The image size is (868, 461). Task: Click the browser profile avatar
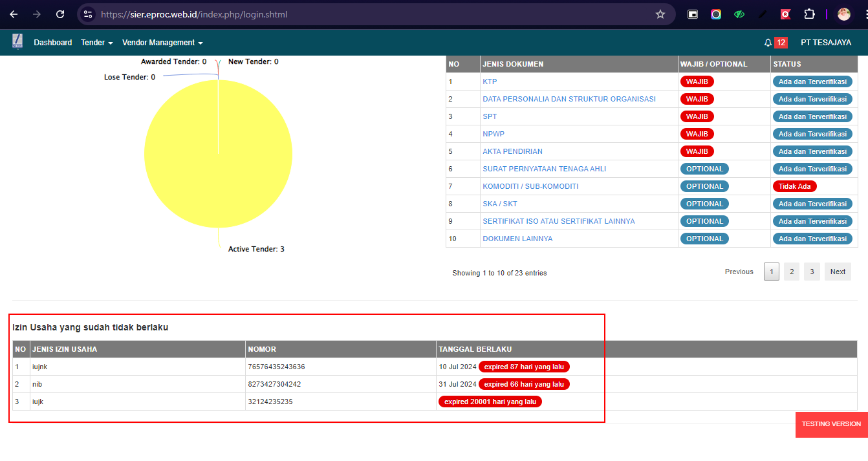(x=843, y=14)
